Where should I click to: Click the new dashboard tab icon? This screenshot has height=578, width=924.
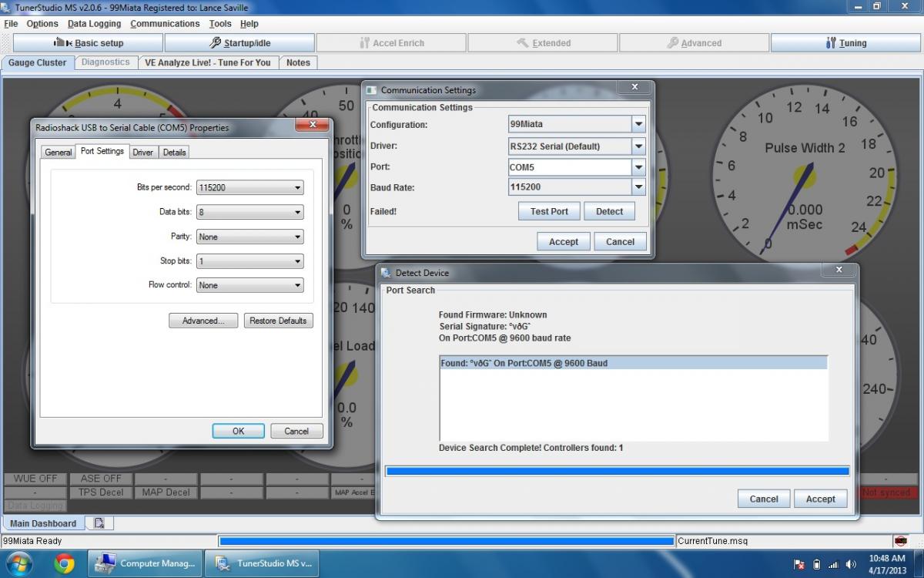(99, 523)
